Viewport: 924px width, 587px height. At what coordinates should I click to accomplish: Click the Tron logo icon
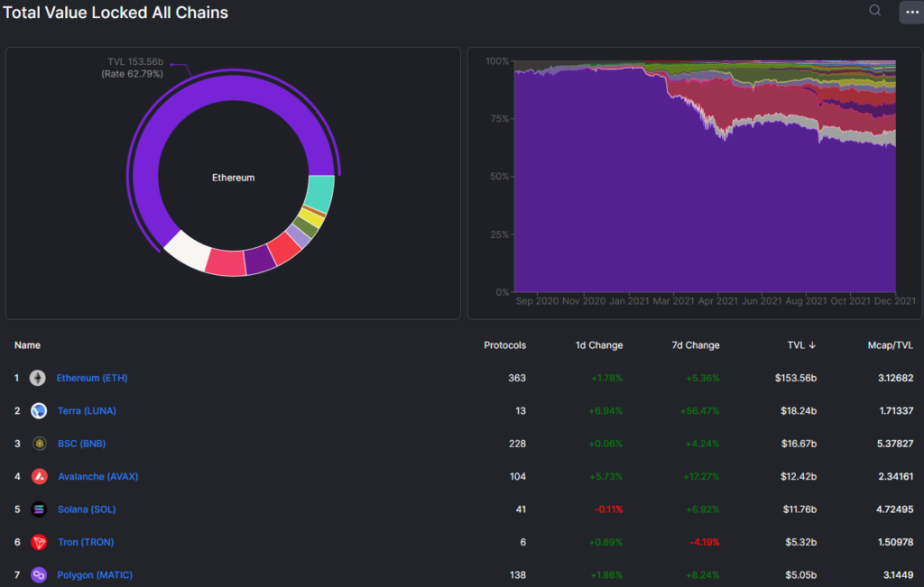click(x=39, y=542)
